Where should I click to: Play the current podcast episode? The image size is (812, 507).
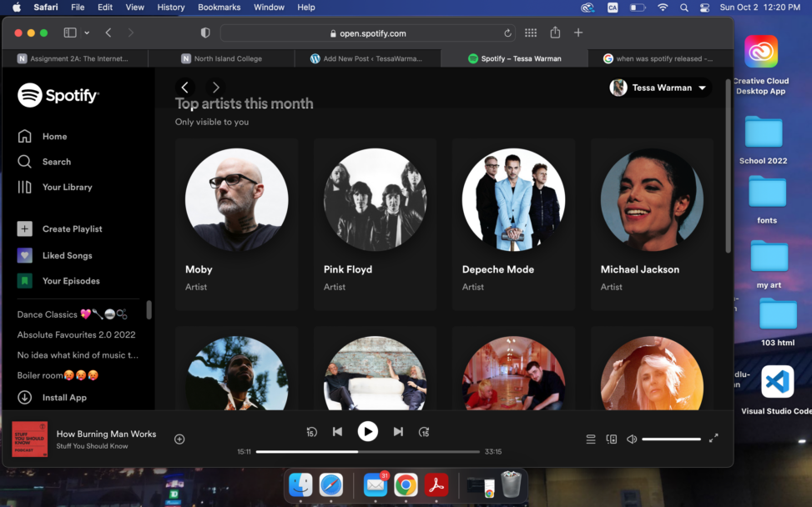pos(368,431)
